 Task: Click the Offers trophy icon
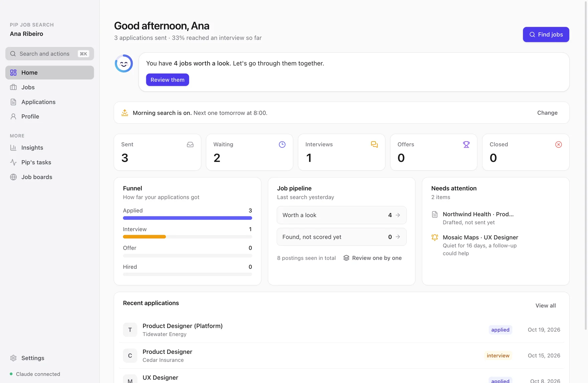(x=466, y=145)
